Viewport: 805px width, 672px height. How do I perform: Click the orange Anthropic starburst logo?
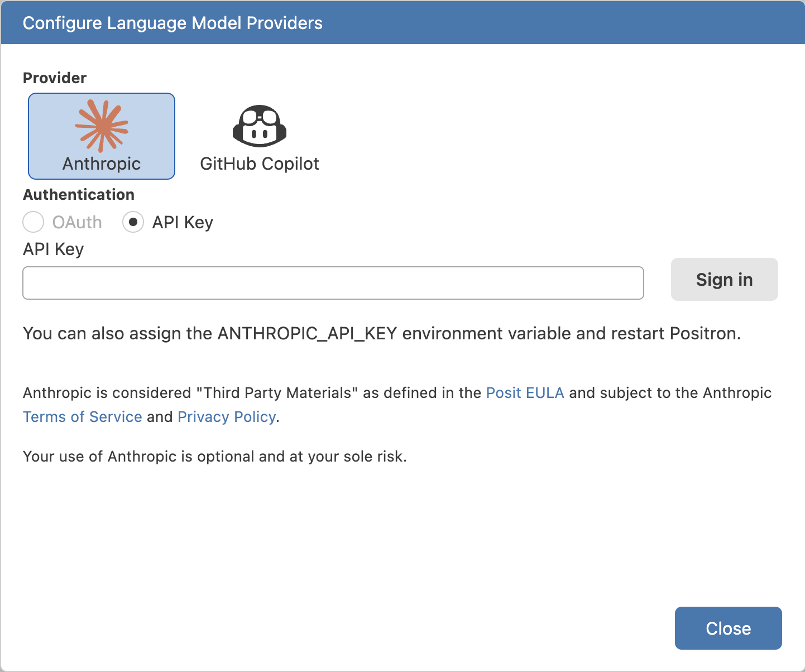101,124
